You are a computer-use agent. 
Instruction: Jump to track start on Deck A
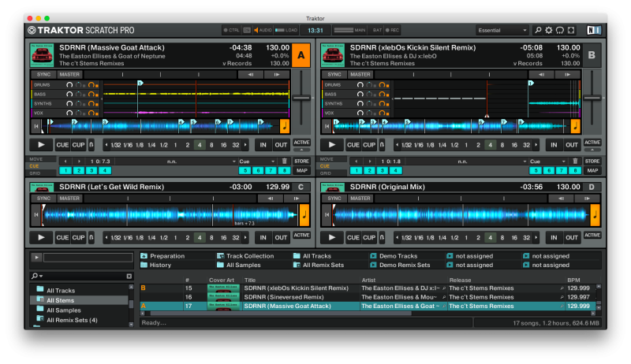click(x=35, y=126)
